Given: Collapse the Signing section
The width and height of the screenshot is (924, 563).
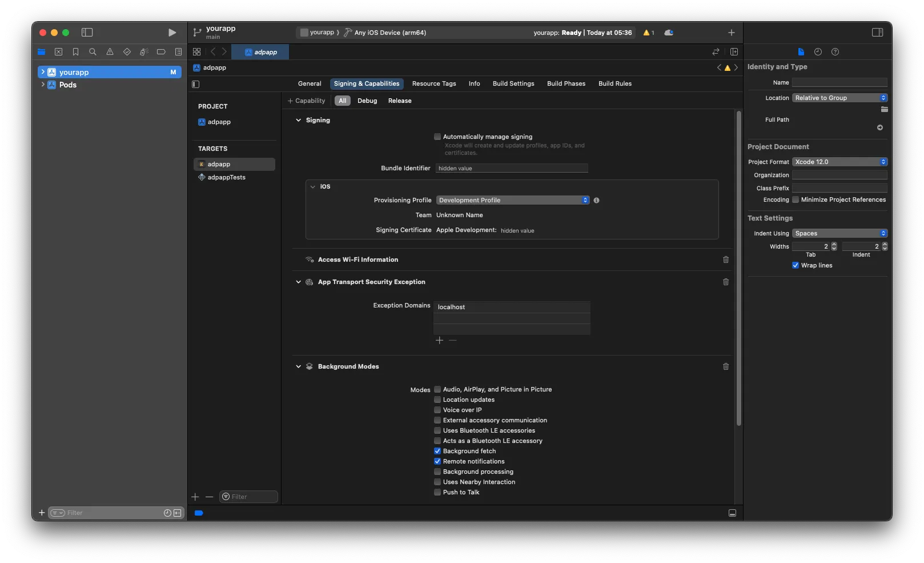Looking at the screenshot, I should click(x=298, y=120).
